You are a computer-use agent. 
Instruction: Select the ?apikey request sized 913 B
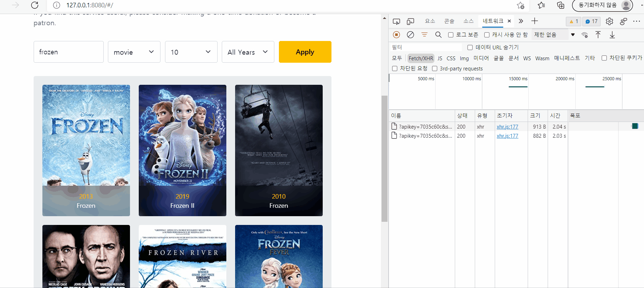click(x=425, y=126)
